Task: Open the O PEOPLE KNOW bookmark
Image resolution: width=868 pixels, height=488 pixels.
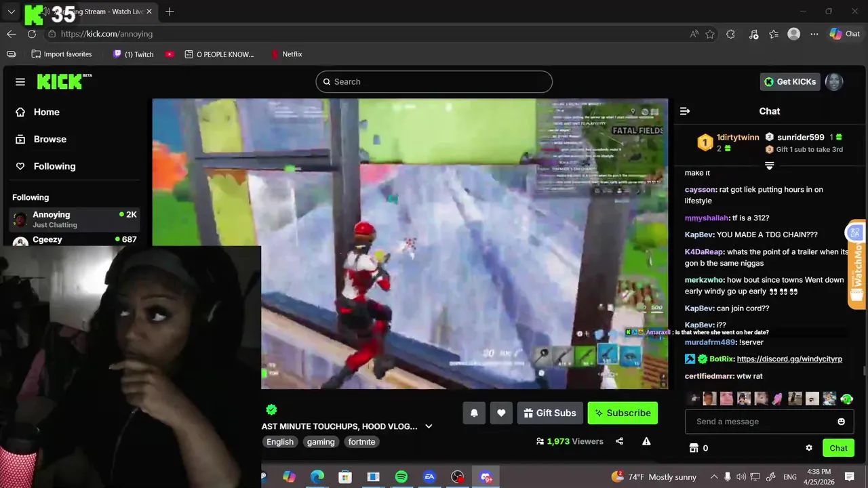Action: [219, 54]
